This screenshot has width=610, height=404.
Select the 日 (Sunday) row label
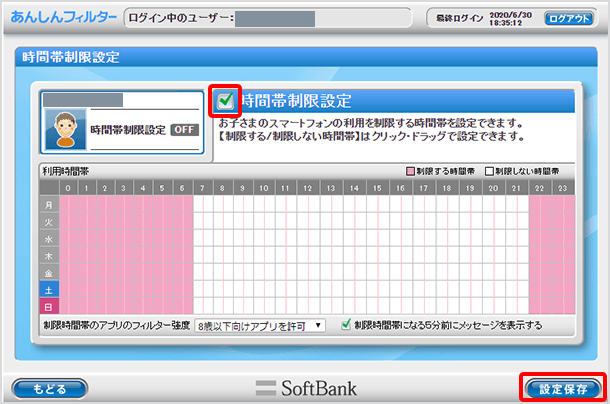(x=48, y=305)
